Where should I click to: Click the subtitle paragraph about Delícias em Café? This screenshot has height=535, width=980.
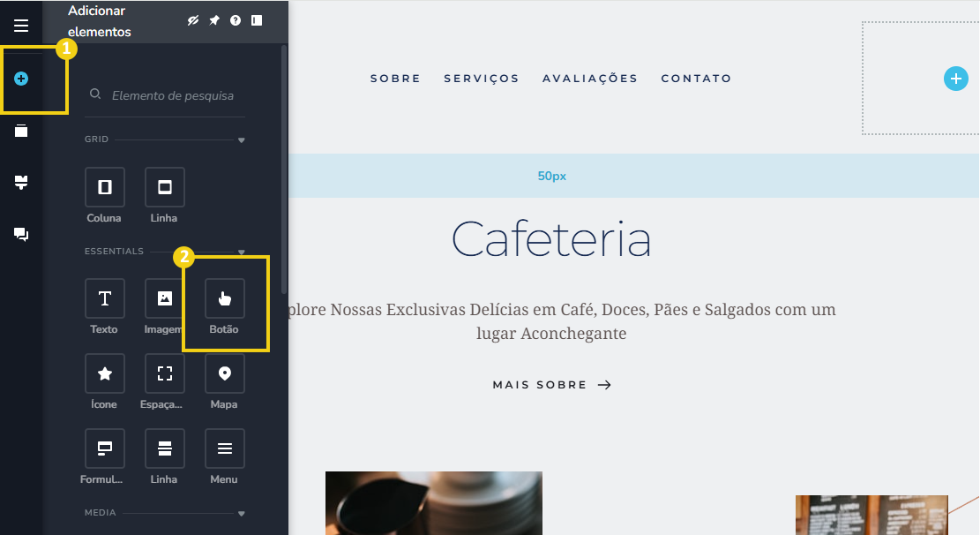point(561,321)
